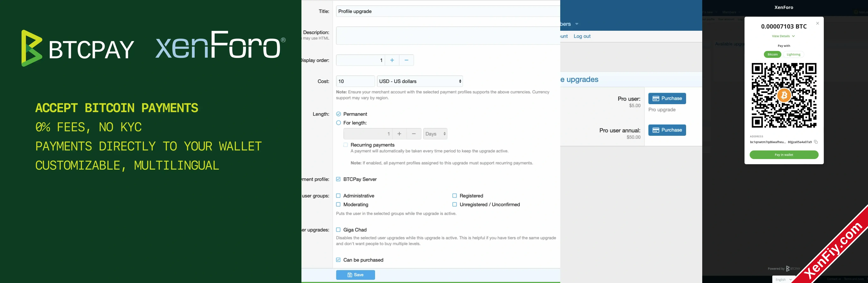Click the $50.00 annual price text
The image size is (868, 283).
pyautogui.click(x=633, y=137)
